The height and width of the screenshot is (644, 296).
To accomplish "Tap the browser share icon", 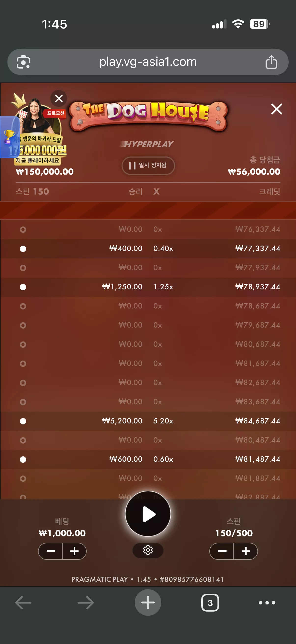I will (271, 62).
